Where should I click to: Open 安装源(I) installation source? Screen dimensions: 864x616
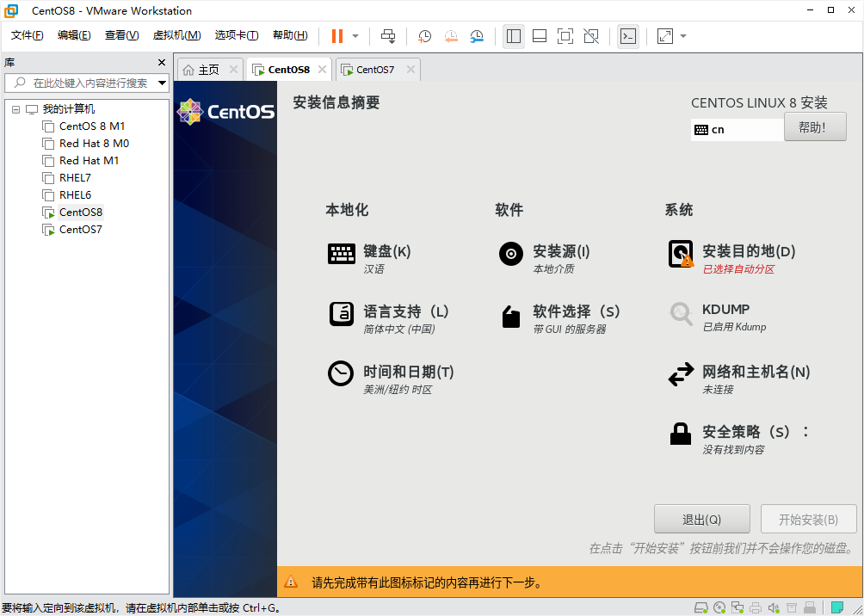pyautogui.click(x=544, y=258)
